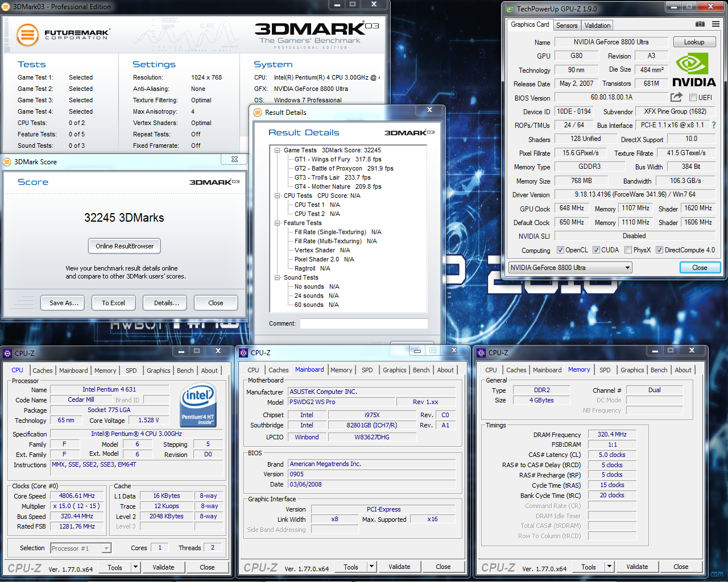
Task: Click the 3DMark03 window title bar icon
Action: point(7,7)
